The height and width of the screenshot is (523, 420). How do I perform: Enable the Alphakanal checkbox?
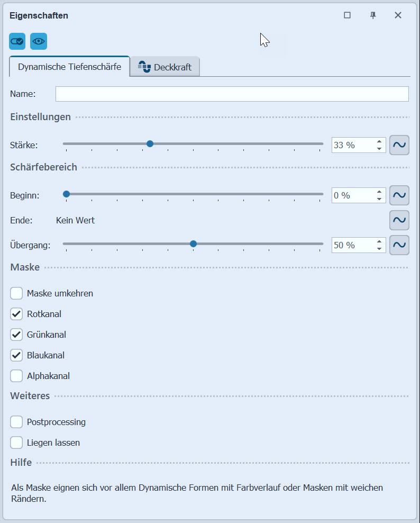16,376
